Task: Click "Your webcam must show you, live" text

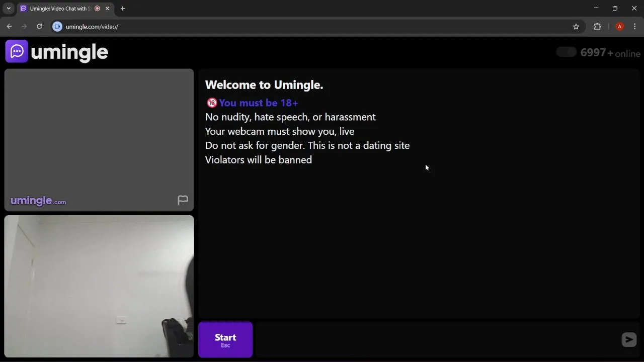Action: point(280,131)
